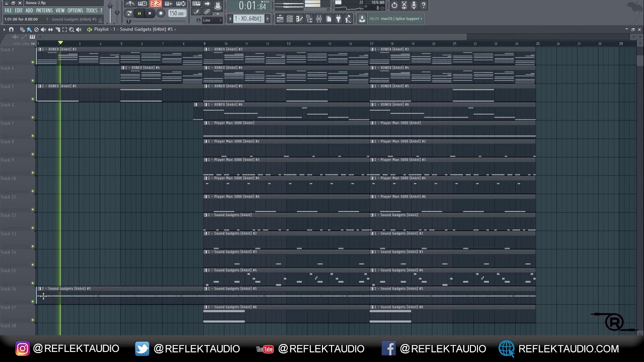Open the Piano roll icon

pyautogui.click(x=299, y=19)
